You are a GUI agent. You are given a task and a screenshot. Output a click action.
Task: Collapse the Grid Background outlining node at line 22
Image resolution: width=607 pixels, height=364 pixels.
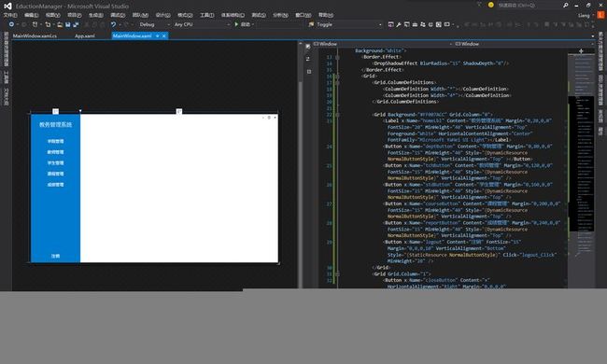click(337, 115)
